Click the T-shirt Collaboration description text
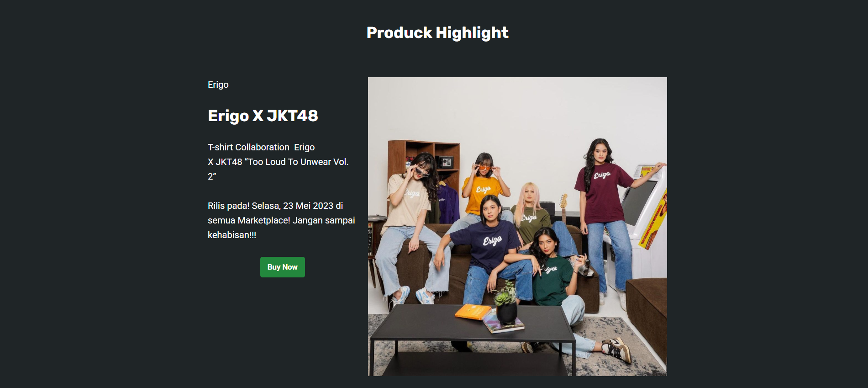868x388 pixels. (x=278, y=162)
